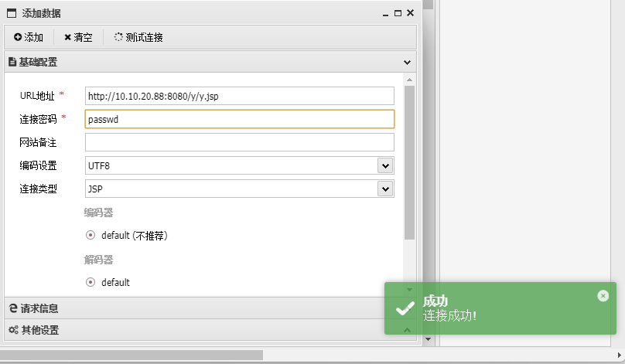
Task: Click the 测试连接 test connection button
Action: 138,37
